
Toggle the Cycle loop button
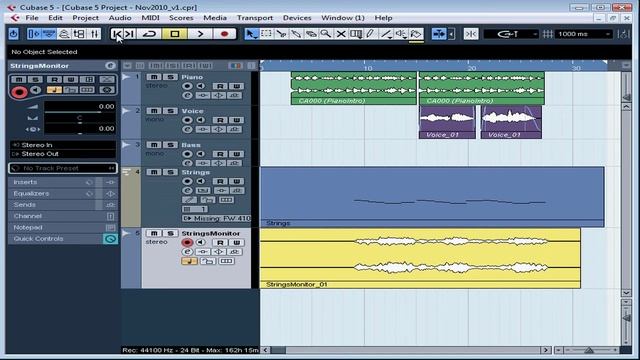(x=149, y=34)
